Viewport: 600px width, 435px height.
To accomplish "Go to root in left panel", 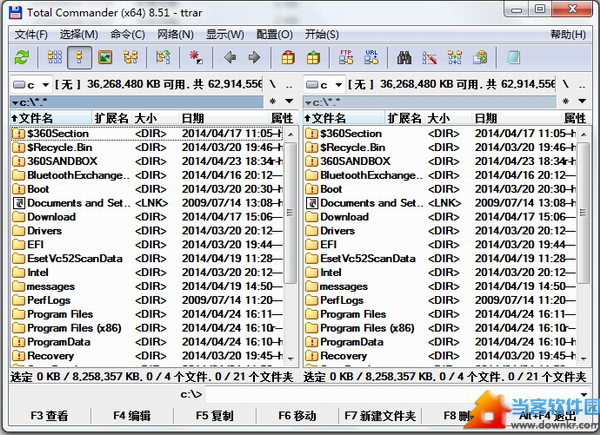I will point(272,84).
